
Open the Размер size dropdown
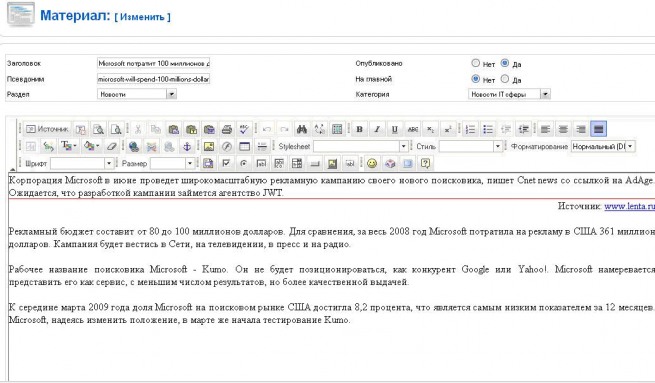tap(172, 163)
